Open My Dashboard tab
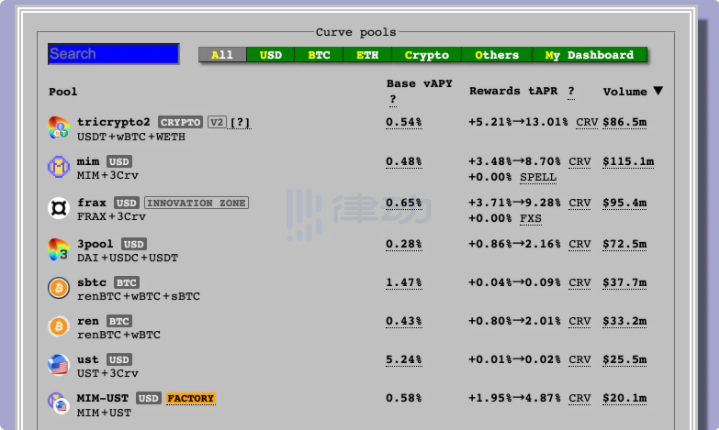Viewport: 719px width, 430px height. pos(590,55)
